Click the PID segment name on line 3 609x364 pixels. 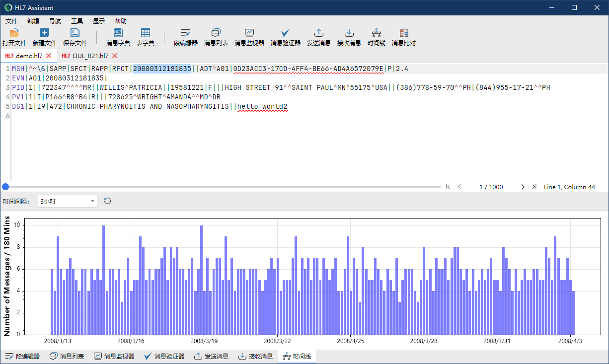18,87
